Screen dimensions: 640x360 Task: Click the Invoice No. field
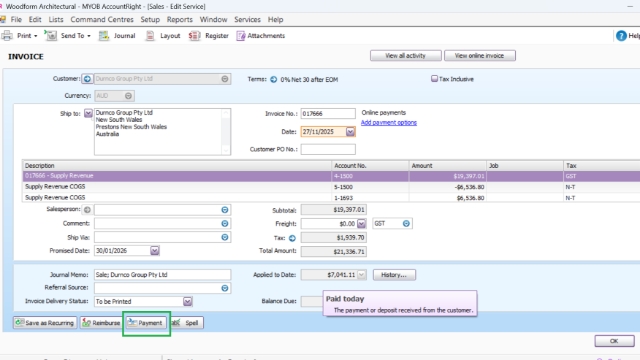(328, 114)
